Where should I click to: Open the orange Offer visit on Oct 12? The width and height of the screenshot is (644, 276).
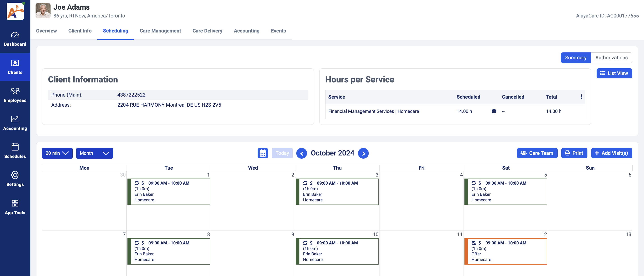506,251
